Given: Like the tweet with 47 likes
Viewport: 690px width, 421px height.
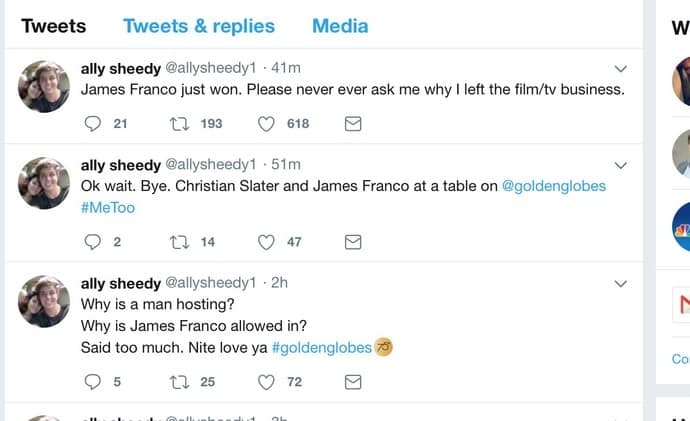Looking at the screenshot, I should click(x=266, y=242).
